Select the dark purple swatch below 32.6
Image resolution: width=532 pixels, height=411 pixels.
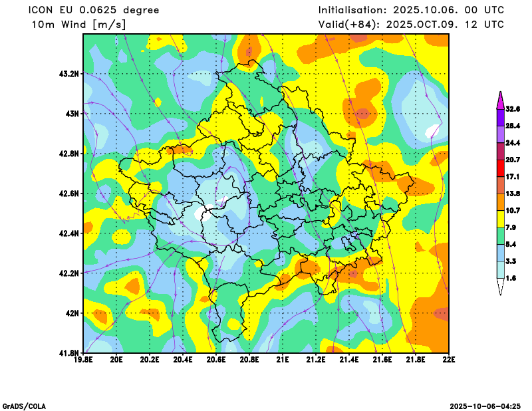(500, 116)
